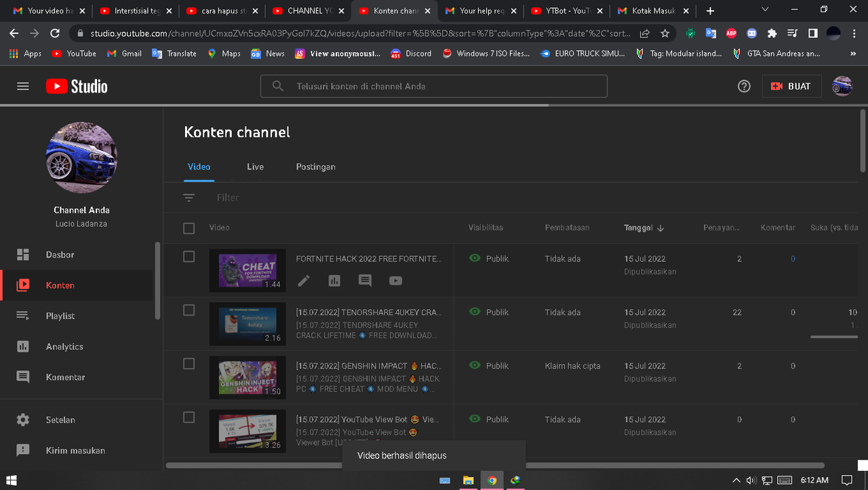Open Dasbor in the sidebar

[x=76, y=255]
